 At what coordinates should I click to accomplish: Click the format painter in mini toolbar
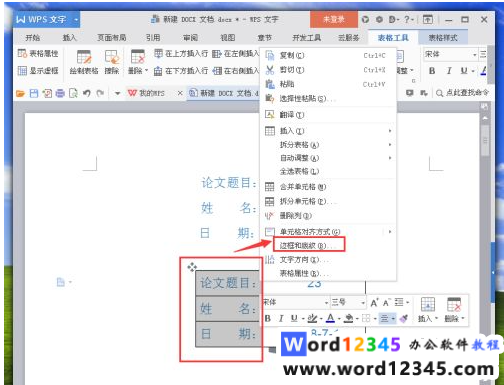coord(403,319)
